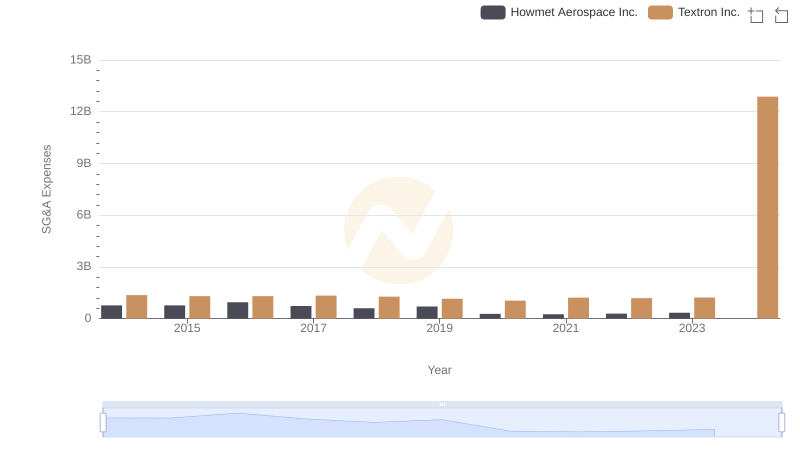This screenshot has height=461, width=800.
Task: Click the Year axis title
Action: coord(439,370)
